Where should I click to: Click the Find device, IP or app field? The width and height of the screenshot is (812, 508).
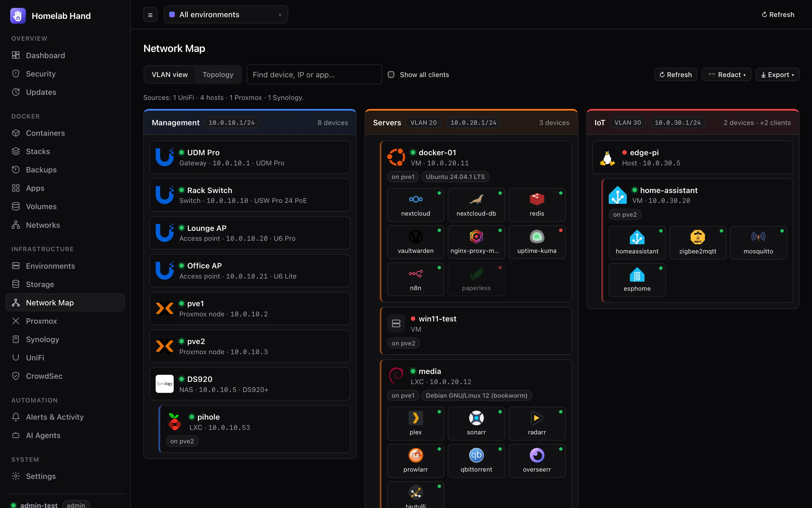(314, 75)
